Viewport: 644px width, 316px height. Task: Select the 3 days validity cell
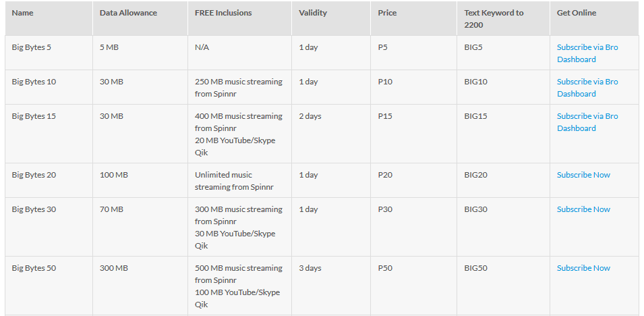point(310,268)
